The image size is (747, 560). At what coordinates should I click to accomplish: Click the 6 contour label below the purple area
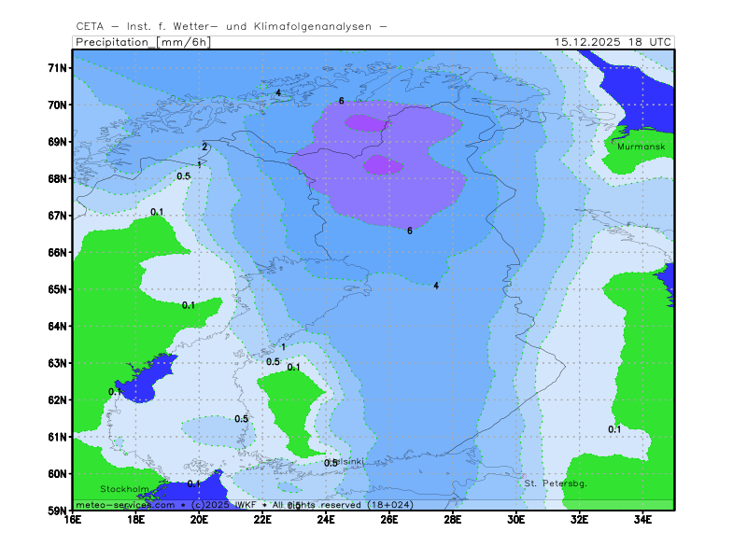409,231
